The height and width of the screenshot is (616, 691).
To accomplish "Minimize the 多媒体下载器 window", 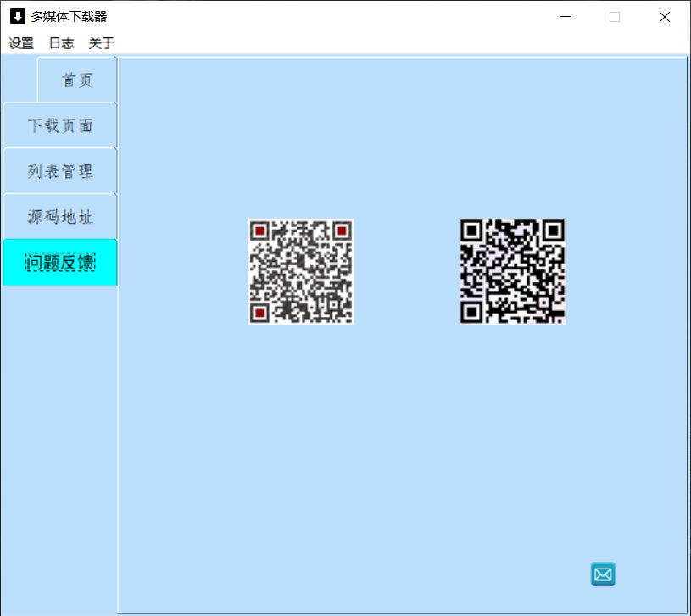I will (566, 17).
